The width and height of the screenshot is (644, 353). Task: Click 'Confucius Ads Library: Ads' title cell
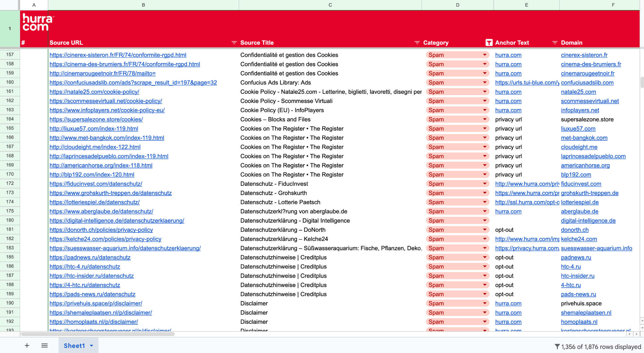tap(275, 83)
